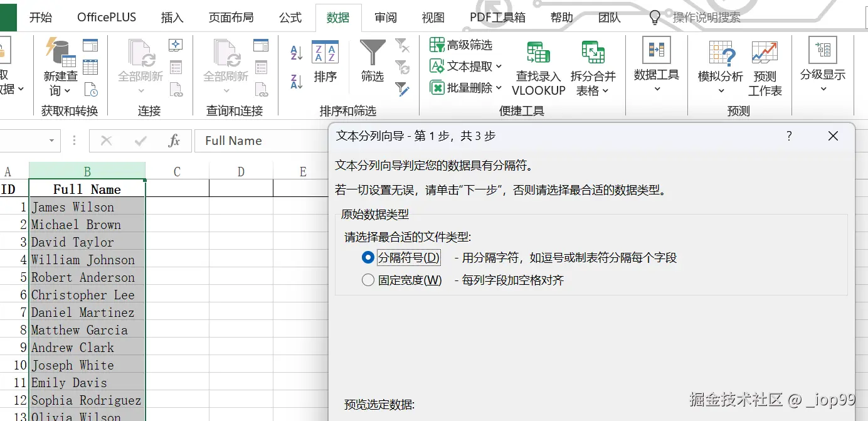Click the cell containing Emily Davis
The image size is (868, 421).
(x=87, y=383)
